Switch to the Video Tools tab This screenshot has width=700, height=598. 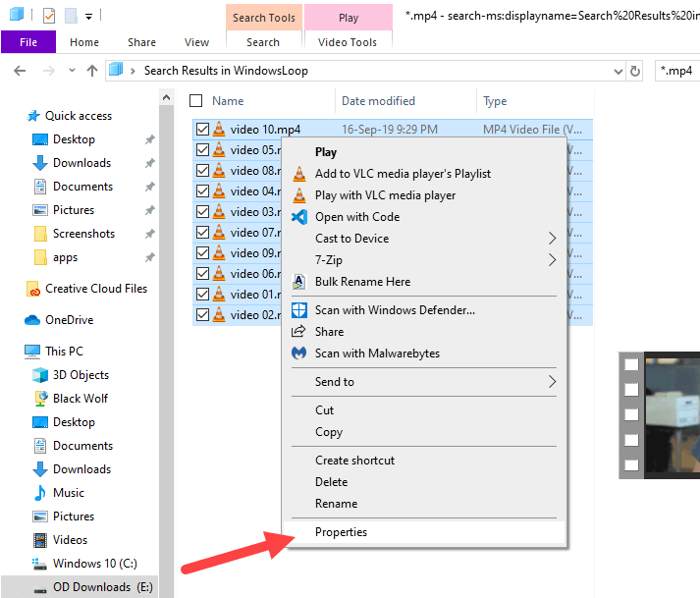click(x=348, y=42)
